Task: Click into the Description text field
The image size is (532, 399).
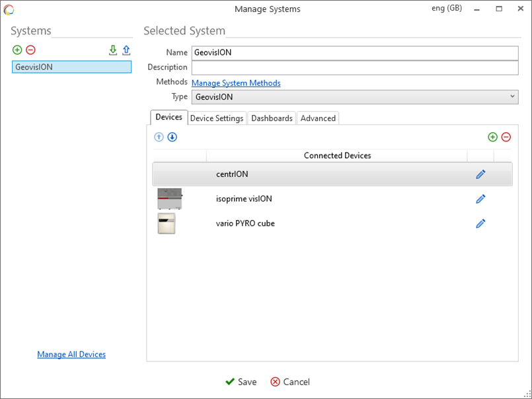Action: point(354,67)
